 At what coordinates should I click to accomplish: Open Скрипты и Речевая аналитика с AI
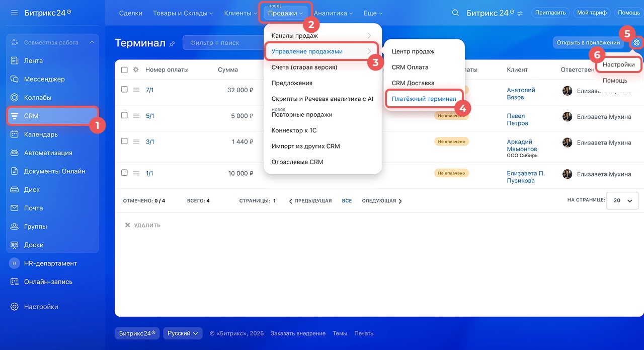[x=323, y=99]
